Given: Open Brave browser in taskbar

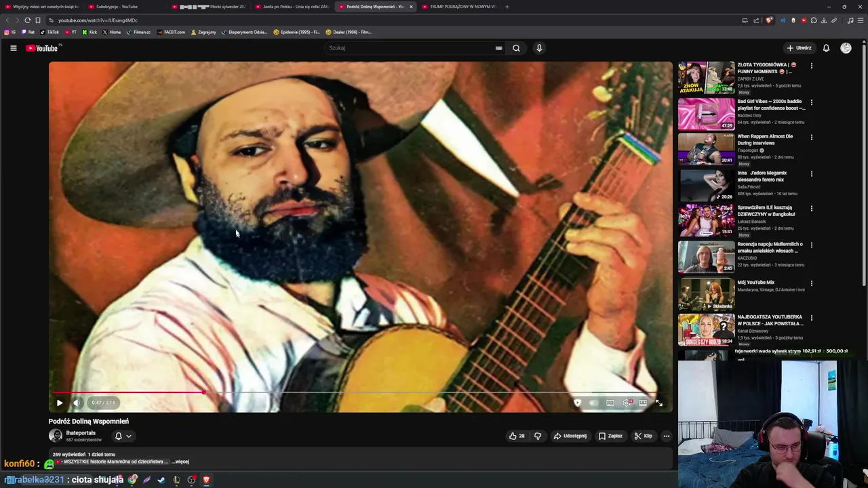Looking at the screenshot, I should pyautogui.click(x=207, y=480).
